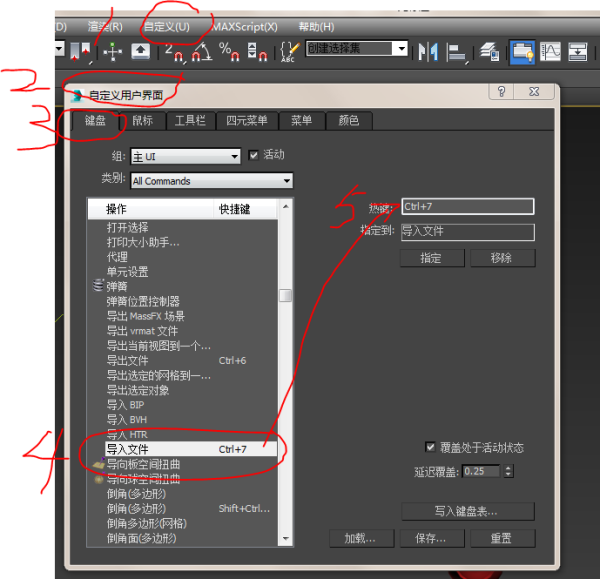Click the 指定 button
The height and width of the screenshot is (579, 600).
pyautogui.click(x=432, y=258)
